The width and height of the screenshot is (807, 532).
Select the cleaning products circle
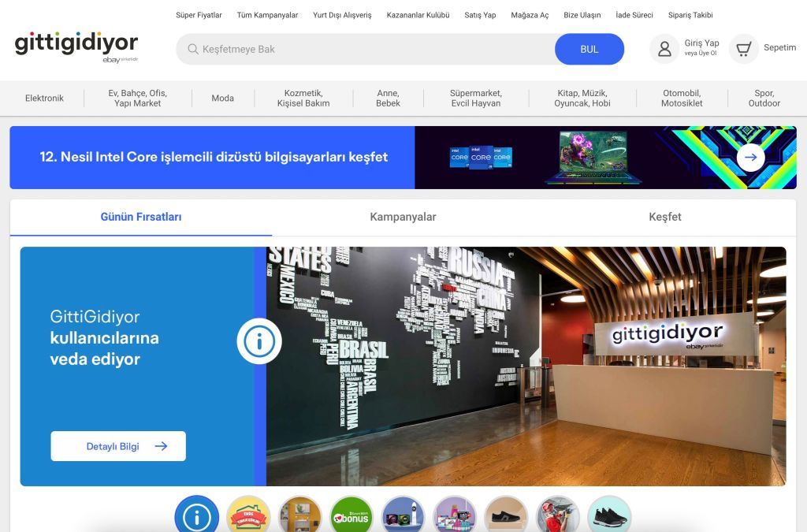coord(455,515)
